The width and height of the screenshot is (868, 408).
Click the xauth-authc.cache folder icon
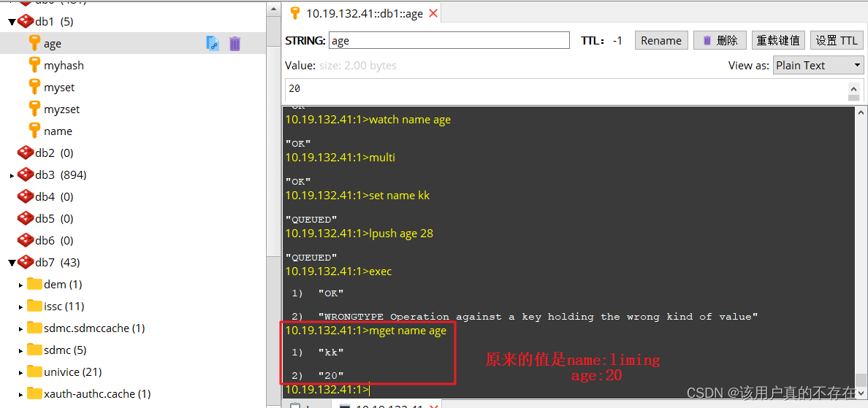35,393
